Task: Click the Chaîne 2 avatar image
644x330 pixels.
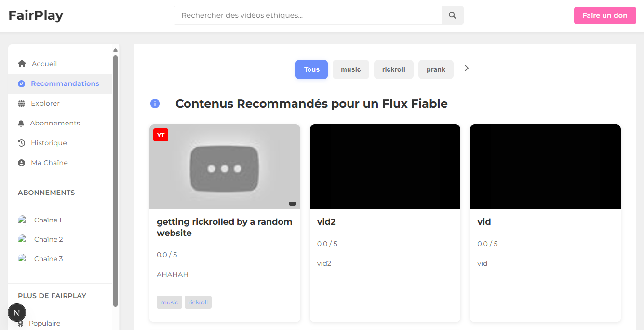Action: coord(22,239)
